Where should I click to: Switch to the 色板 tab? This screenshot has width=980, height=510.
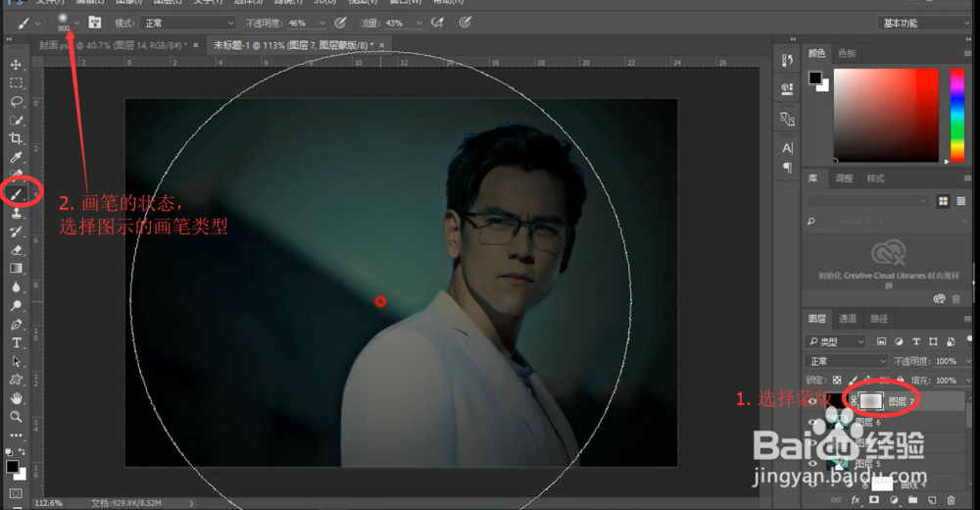[847, 53]
